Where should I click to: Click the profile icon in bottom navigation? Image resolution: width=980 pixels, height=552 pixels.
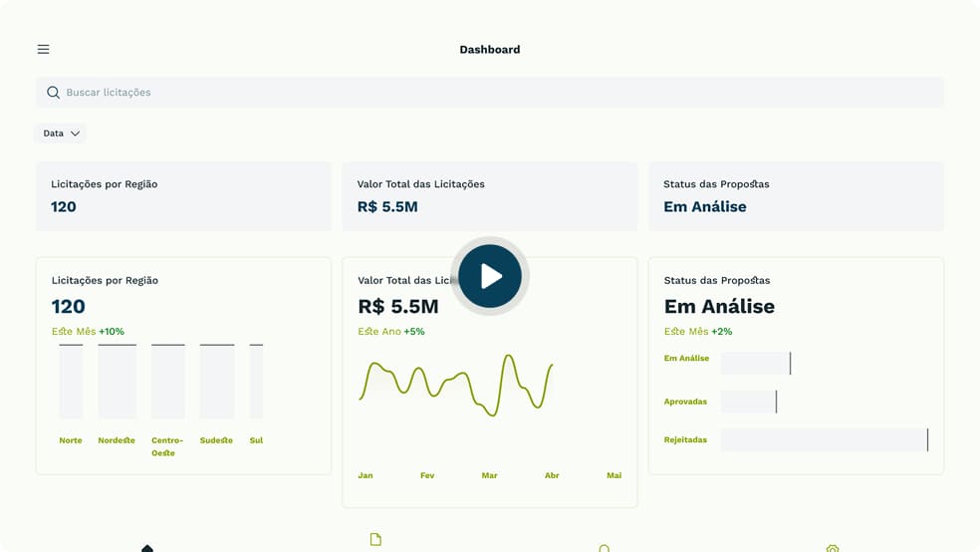[x=604, y=548]
